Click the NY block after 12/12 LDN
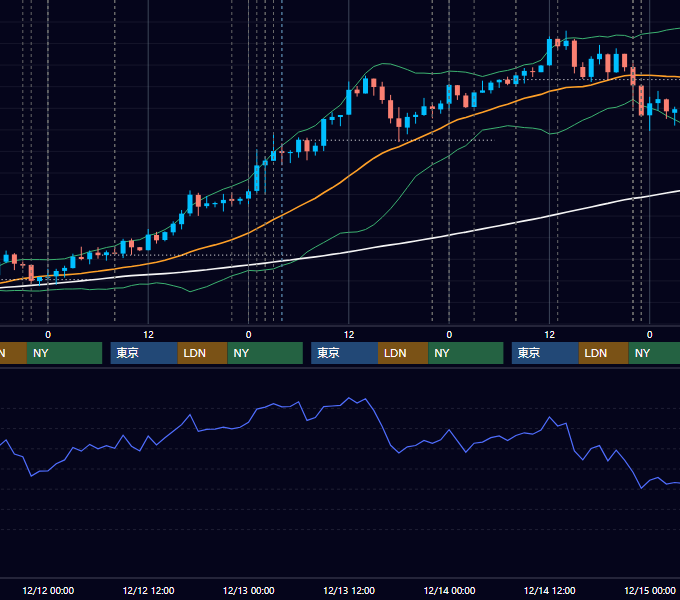680x600 pixels. click(265, 353)
